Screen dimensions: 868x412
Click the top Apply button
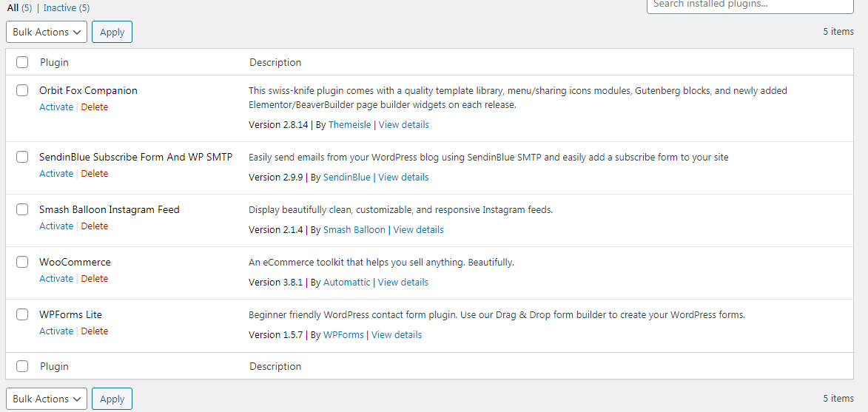tap(112, 32)
